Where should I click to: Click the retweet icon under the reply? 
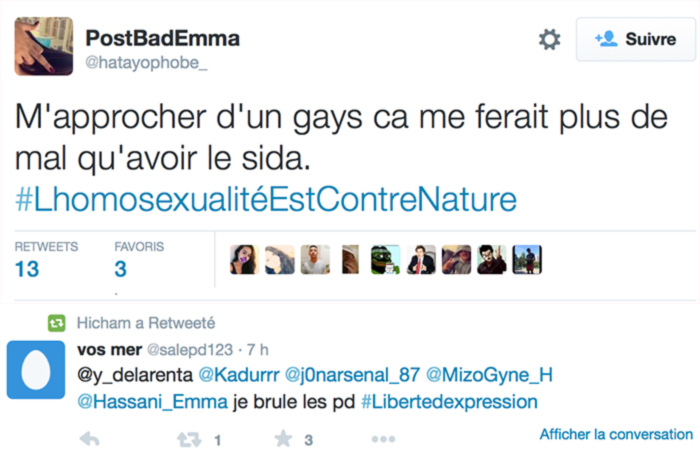pos(188,439)
